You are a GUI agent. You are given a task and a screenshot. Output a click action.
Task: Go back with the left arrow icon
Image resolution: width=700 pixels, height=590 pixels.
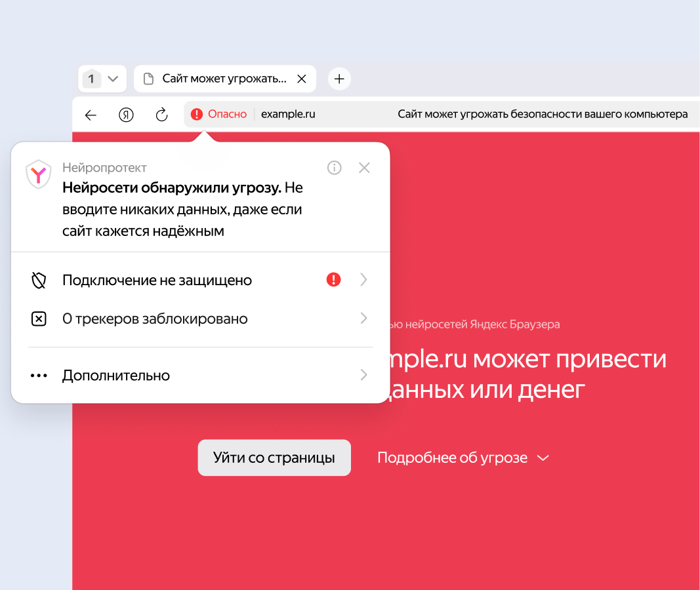point(91,115)
